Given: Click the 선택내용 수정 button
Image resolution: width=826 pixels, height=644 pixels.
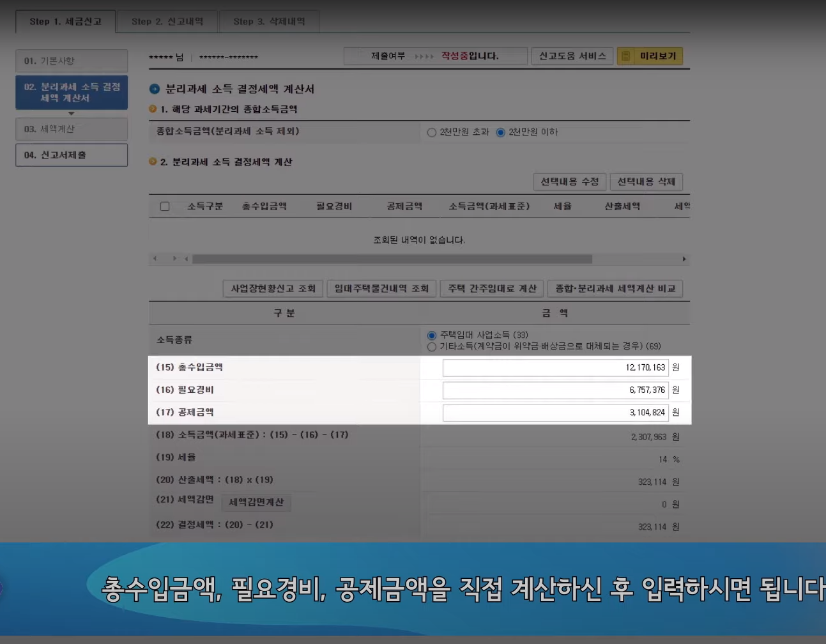Looking at the screenshot, I should click(570, 182).
